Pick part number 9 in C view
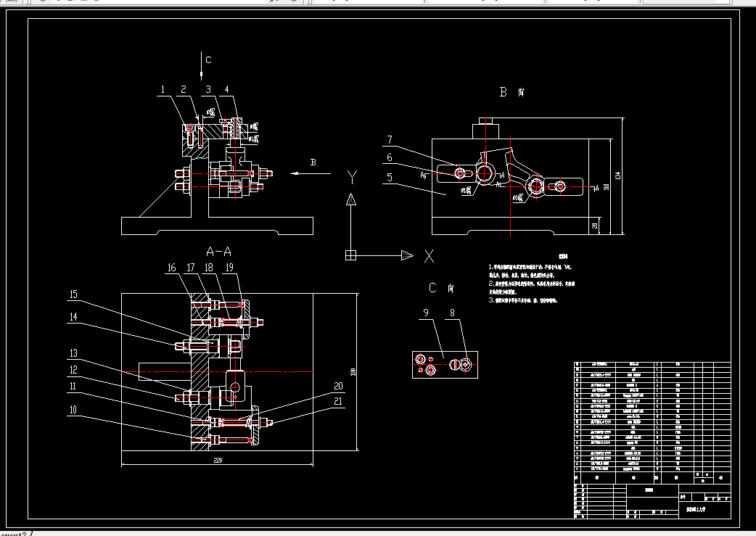The image size is (756, 536). (x=426, y=313)
